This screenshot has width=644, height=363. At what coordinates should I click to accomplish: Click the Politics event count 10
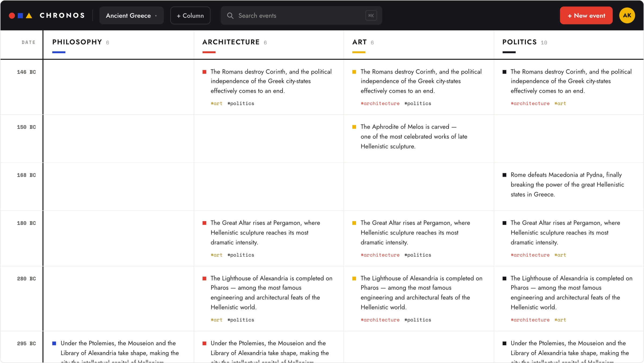point(544,43)
